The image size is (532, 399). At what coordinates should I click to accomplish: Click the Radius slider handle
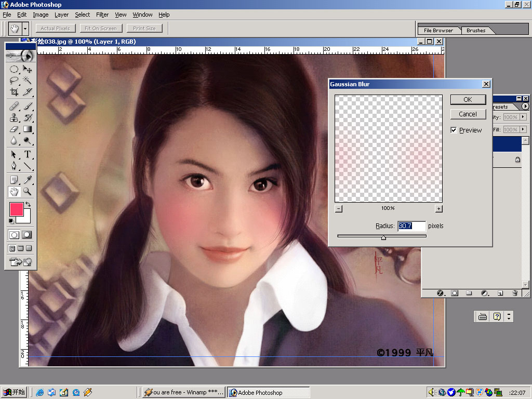pos(383,237)
